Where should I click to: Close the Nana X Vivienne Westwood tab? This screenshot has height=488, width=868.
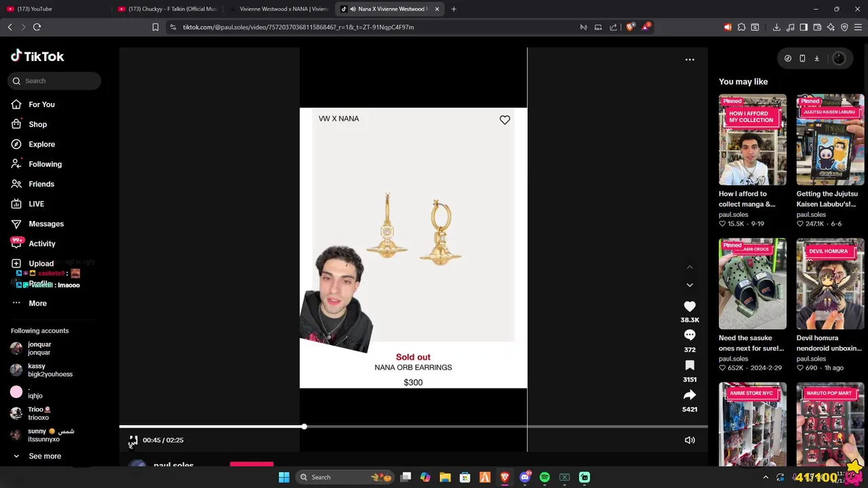(437, 9)
